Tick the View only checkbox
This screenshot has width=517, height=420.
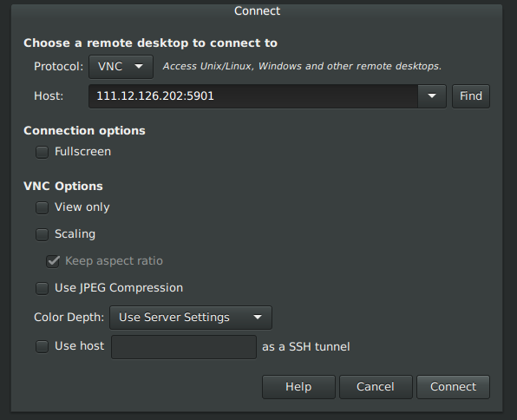point(42,208)
